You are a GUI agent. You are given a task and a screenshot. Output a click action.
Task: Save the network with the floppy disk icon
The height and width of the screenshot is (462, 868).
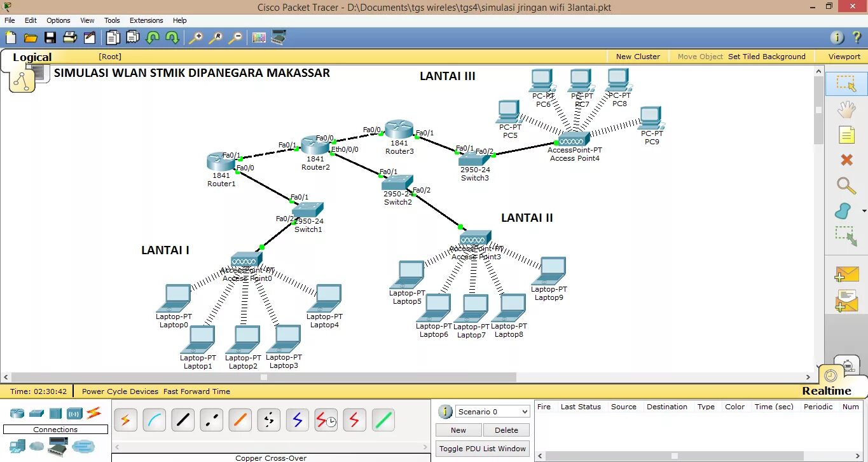(x=50, y=38)
